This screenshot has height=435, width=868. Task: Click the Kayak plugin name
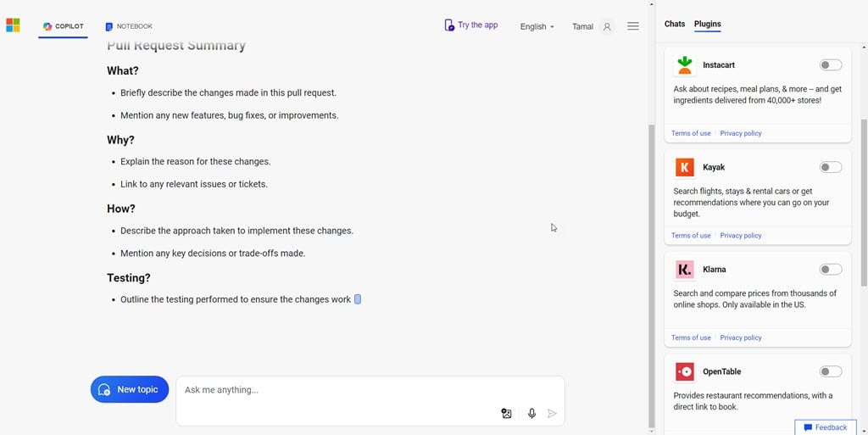click(714, 167)
